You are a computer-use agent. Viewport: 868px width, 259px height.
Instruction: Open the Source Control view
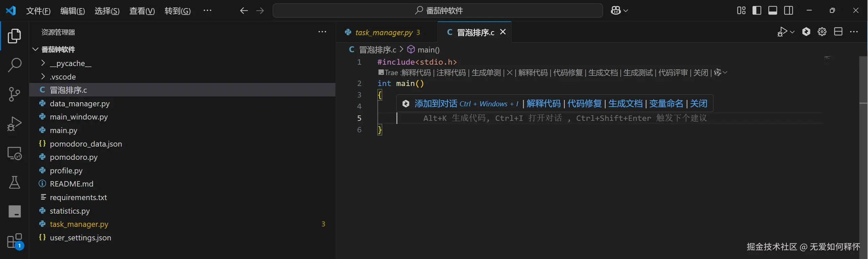(x=15, y=94)
